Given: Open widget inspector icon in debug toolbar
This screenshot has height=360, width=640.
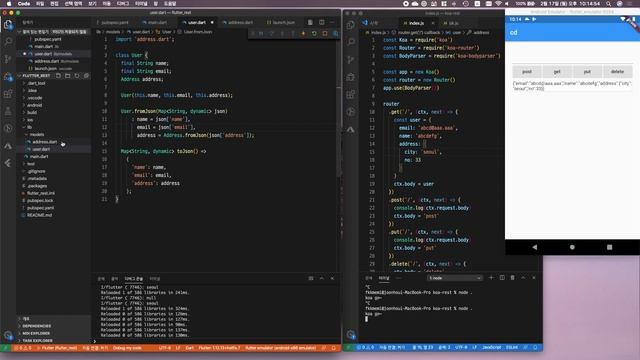Looking at the screenshot, I should [336, 33].
